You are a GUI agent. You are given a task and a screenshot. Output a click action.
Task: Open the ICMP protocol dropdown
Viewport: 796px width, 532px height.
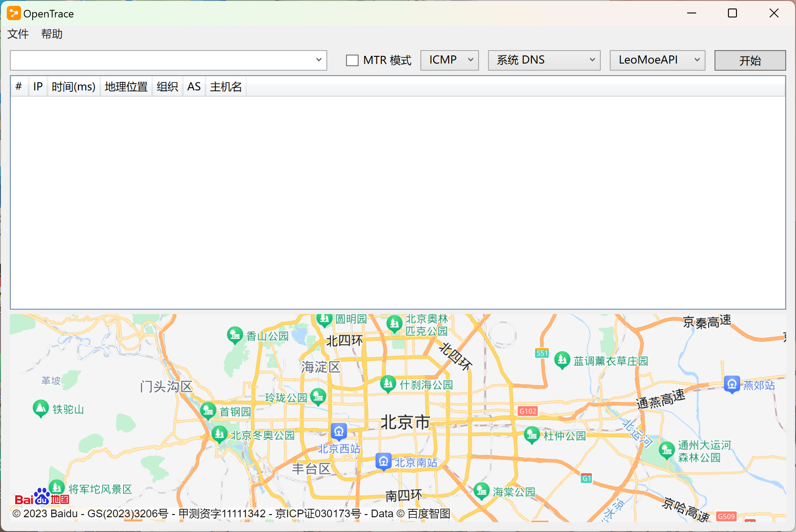pyautogui.click(x=449, y=60)
